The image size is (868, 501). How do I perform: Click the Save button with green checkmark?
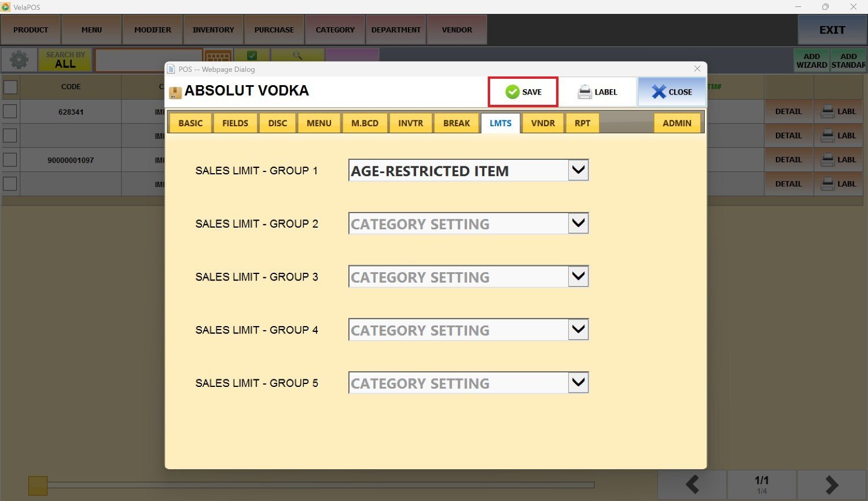tap(523, 92)
